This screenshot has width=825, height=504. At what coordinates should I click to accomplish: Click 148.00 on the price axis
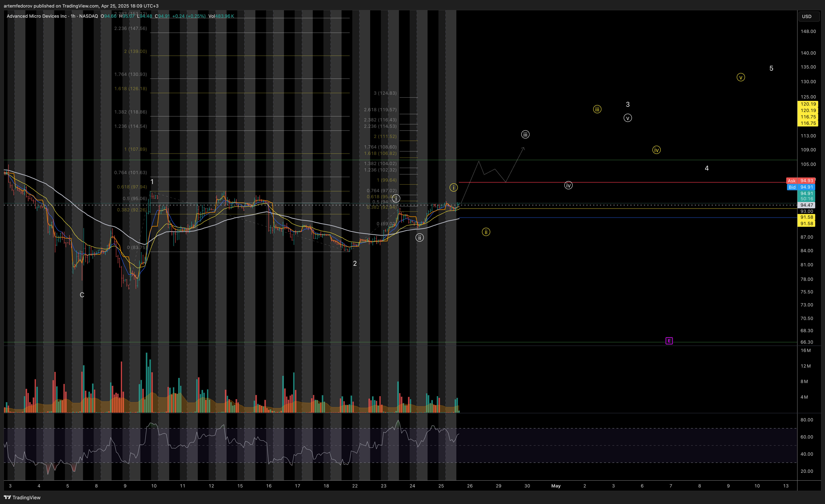(808, 31)
